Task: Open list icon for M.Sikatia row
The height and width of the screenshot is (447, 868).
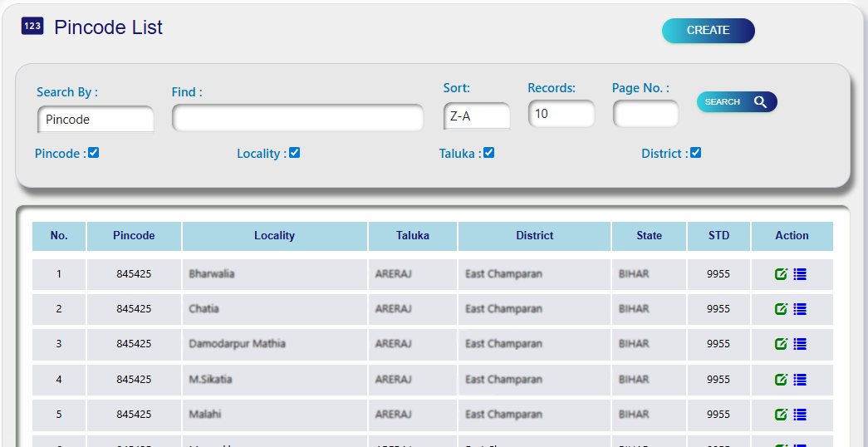Action: pos(800,380)
